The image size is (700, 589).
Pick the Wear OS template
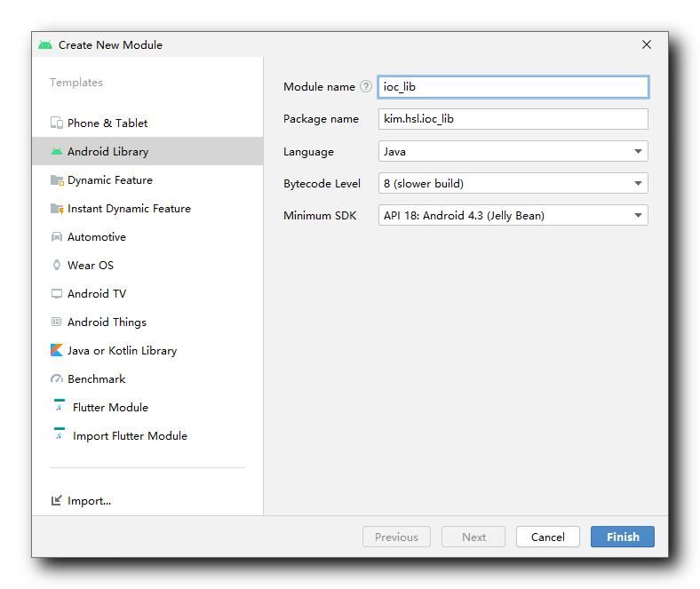coord(147,266)
